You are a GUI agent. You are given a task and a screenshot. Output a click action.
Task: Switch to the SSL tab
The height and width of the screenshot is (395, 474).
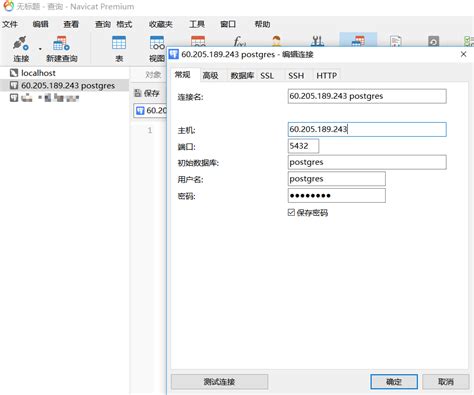coord(267,76)
